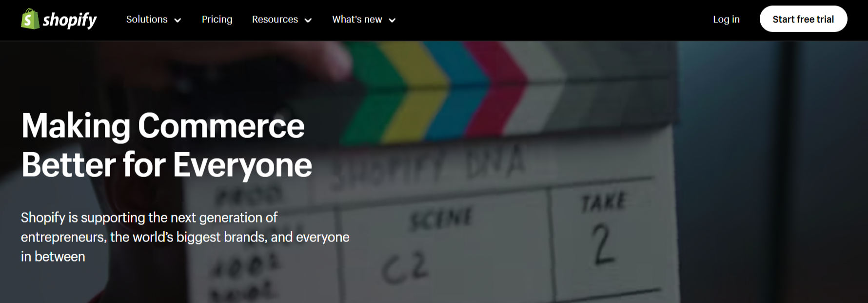Click the Start free trial button

coord(803,19)
